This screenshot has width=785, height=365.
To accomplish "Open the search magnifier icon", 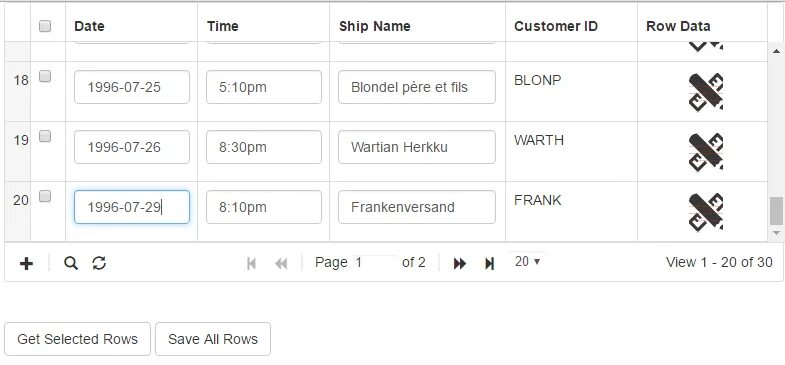I will pyautogui.click(x=71, y=263).
